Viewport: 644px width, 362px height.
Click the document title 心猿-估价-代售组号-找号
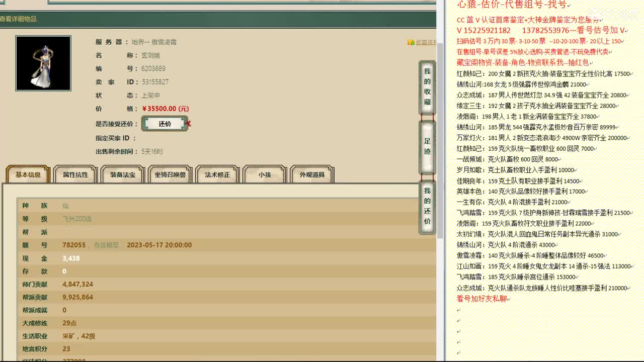point(512,5)
